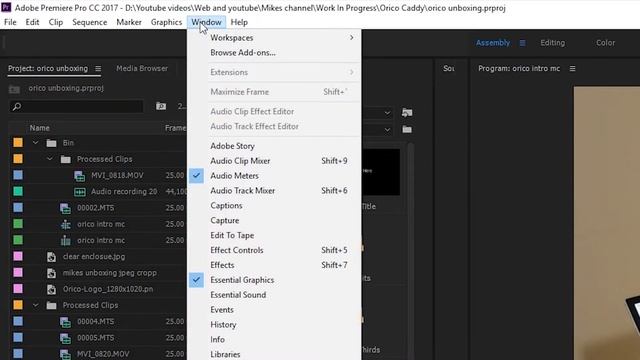Select the 00002.MTS clip icon

click(65, 208)
